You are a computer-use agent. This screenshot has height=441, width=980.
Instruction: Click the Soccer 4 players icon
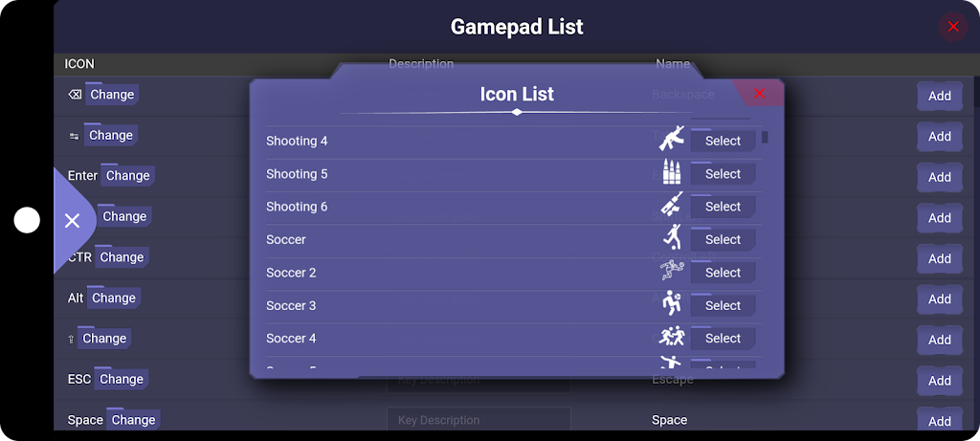(x=673, y=338)
